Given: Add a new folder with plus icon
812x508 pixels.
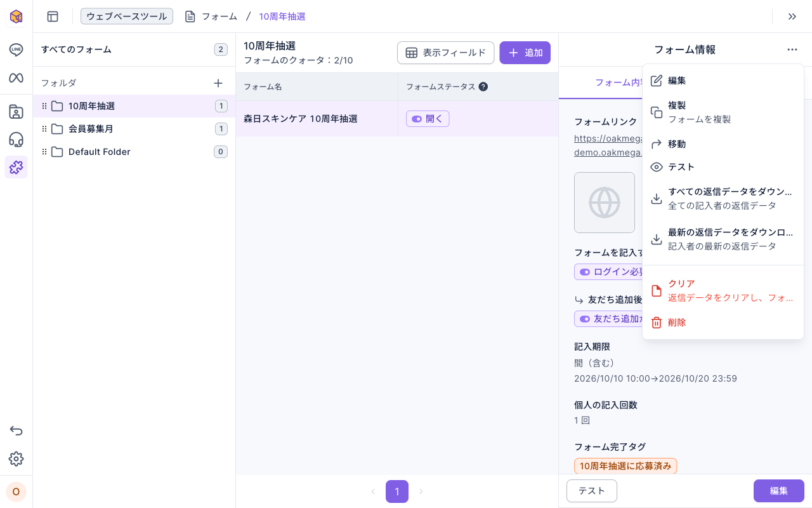Looking at the screenshot, I should [x=218, y=83].
